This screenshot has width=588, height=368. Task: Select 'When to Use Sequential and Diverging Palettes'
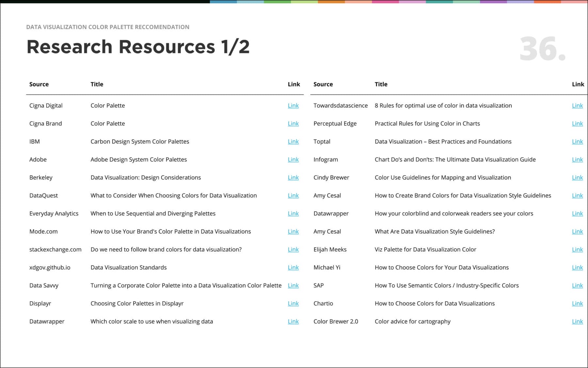(153, 214)
